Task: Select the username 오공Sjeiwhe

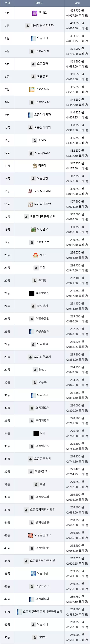Action: (x=42, y=153)
